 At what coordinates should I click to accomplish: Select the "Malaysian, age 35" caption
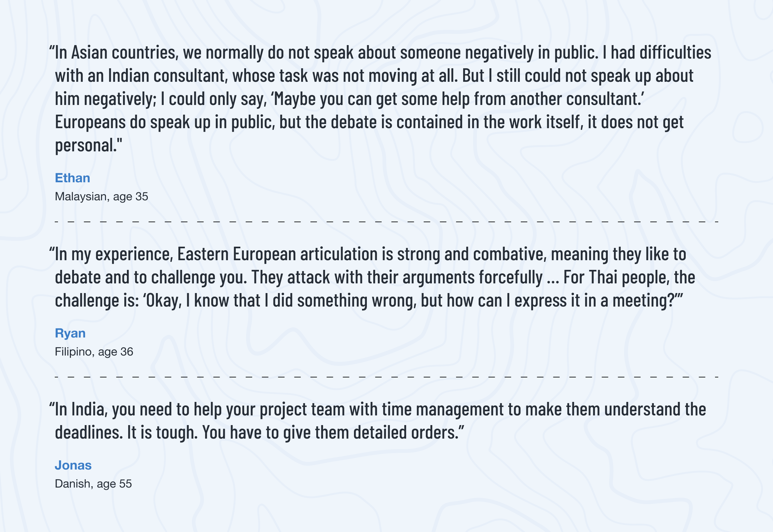101,197
